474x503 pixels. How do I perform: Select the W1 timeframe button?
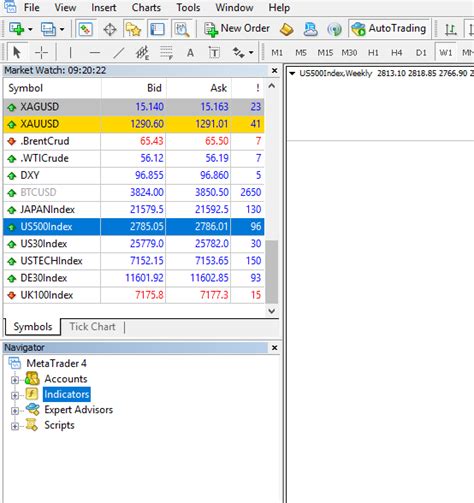pos(446,53)
